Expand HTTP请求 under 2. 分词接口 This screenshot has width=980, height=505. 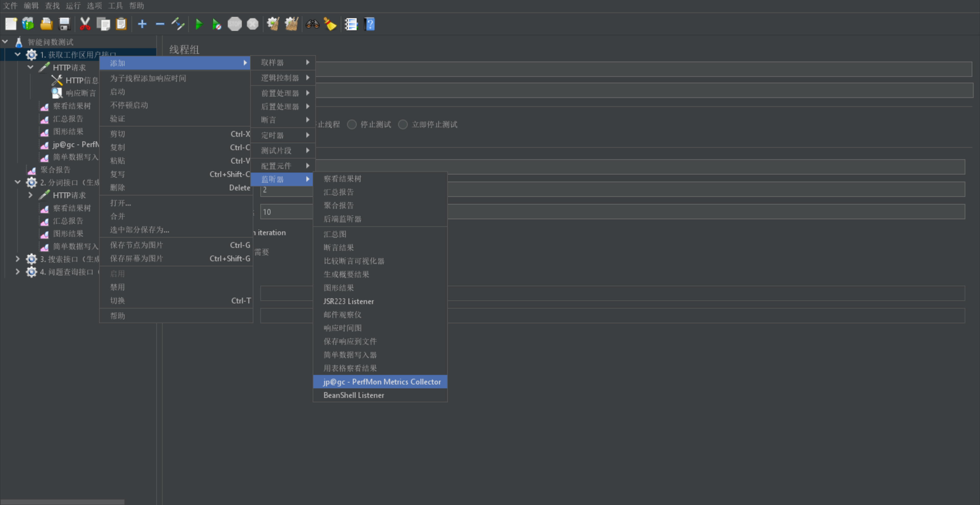coord(30,195)
